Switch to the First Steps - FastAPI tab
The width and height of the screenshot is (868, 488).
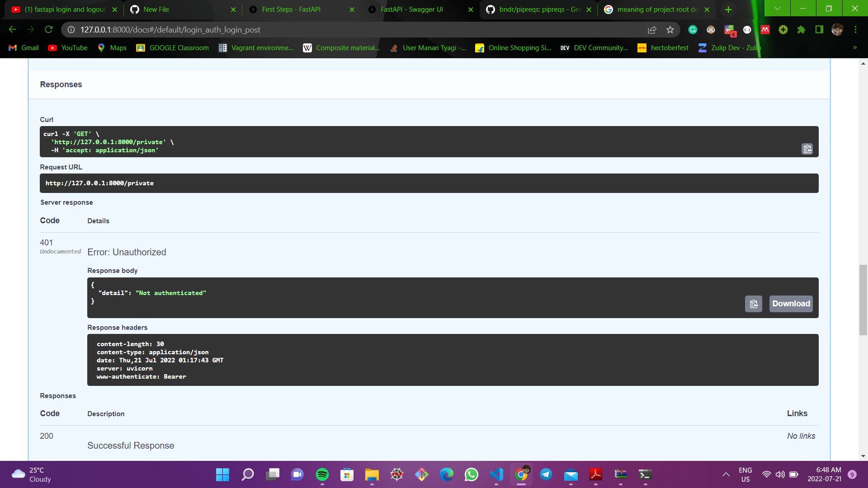pos(291,9)
